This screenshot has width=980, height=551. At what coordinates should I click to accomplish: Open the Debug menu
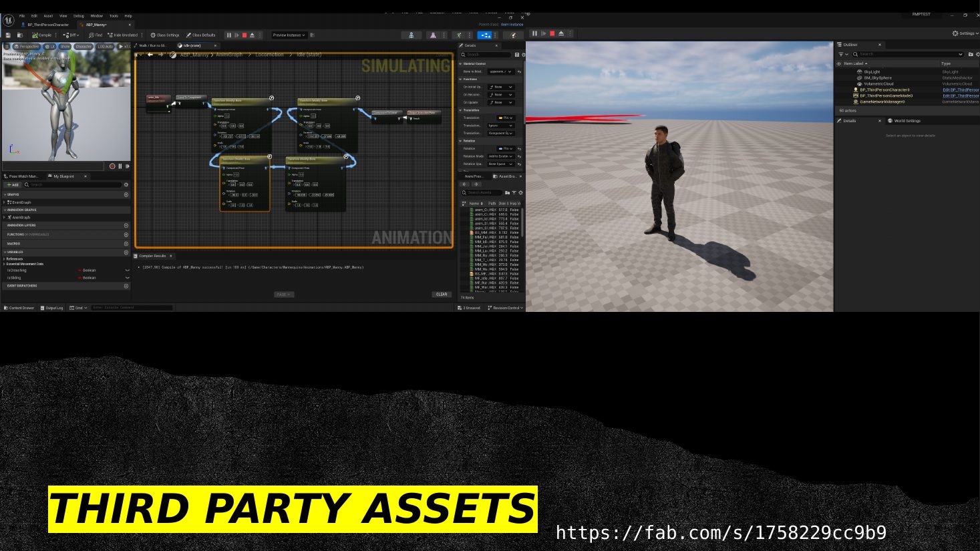[79, 16]
